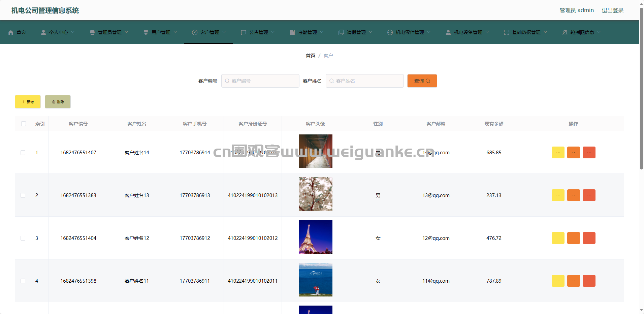Viewport: 644px width, 314px height.
Task: Open corridor avatar of 客户姓名14
Action: point(316,151)
